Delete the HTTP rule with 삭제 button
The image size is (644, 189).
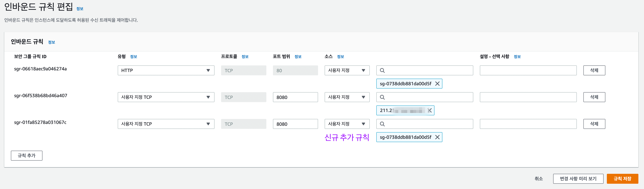click(x=594, y=71)
